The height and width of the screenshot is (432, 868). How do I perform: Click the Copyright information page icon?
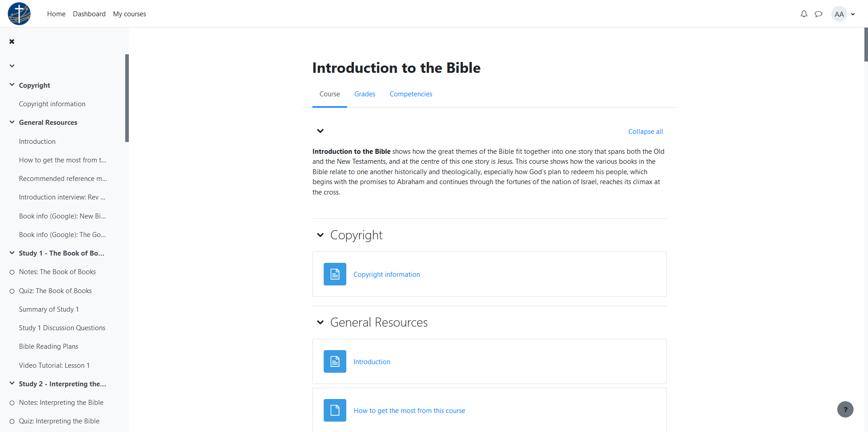(335, 274)
